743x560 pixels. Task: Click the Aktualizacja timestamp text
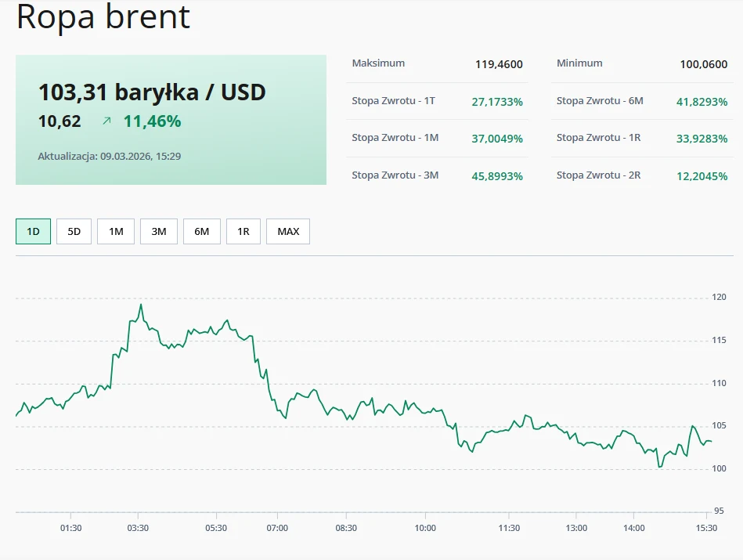pyautogui.click(x=108, y=156)
